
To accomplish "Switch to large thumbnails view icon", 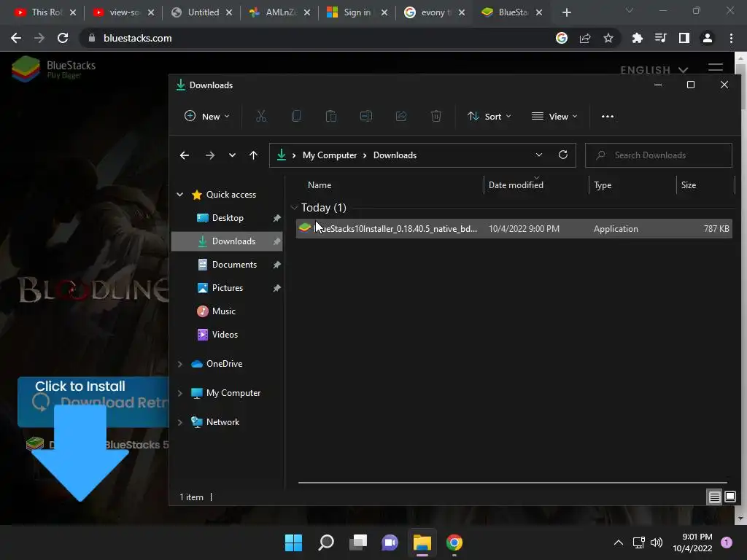I will pos(729,497).
